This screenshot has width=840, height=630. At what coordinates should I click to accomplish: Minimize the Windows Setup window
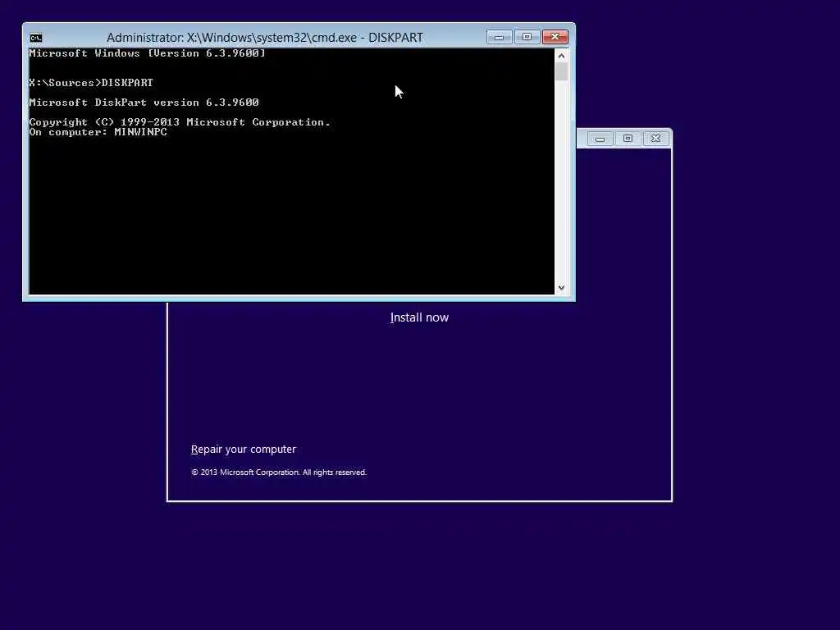[600, 139]
